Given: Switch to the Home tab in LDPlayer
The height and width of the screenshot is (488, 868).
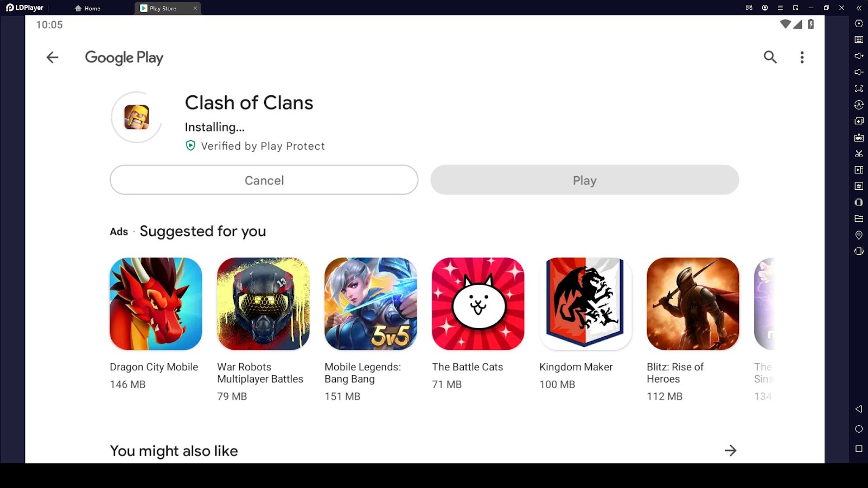Looking at the screenshot, I should point(88,8).
